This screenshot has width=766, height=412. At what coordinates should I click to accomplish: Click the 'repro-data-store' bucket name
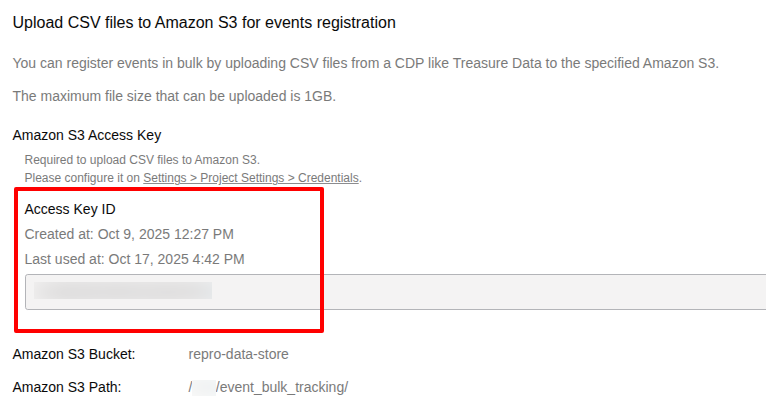(x=238, y=354)
